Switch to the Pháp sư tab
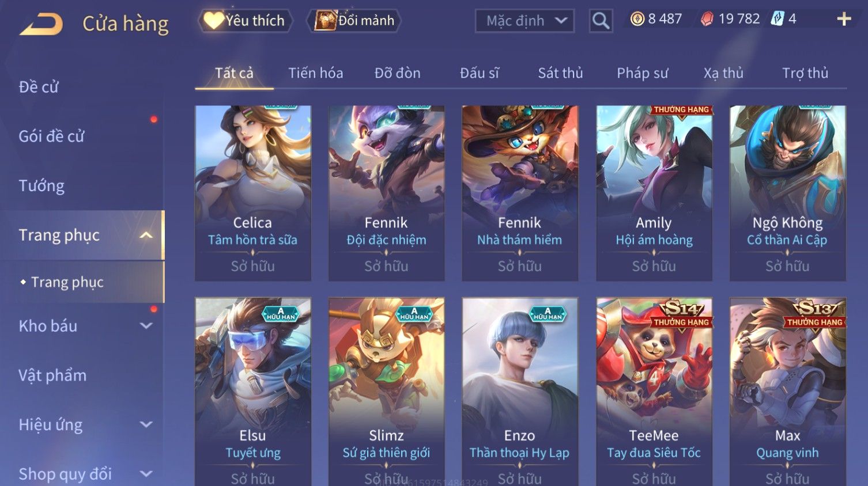The image size is (868, 486). coord(643,73)
